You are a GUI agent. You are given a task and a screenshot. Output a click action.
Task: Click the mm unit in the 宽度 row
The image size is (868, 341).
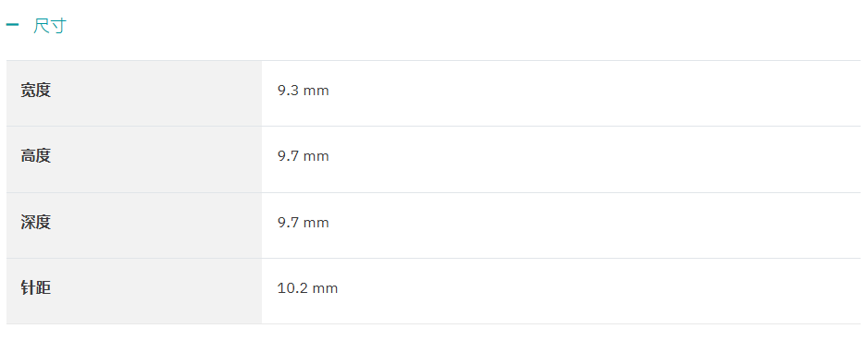point(316,91)
